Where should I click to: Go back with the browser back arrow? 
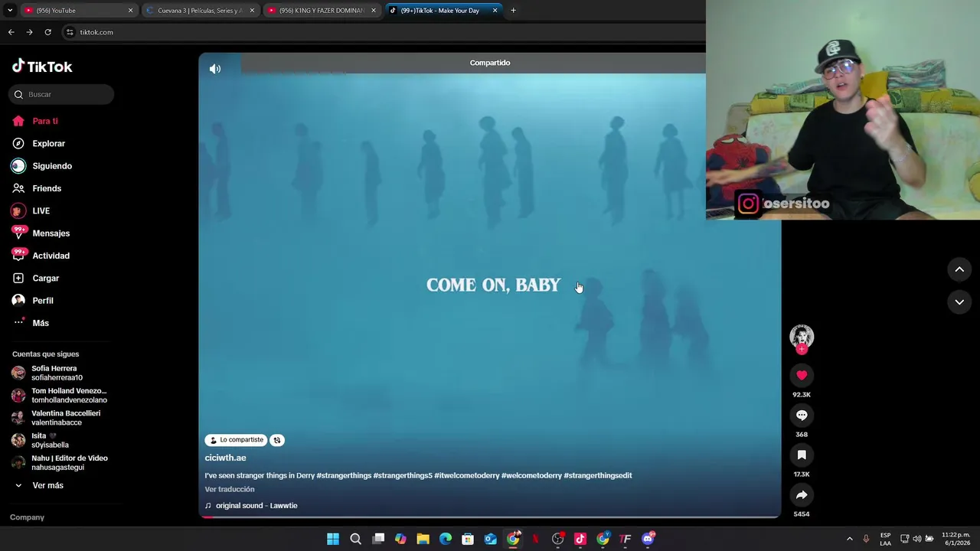point(11,32)
